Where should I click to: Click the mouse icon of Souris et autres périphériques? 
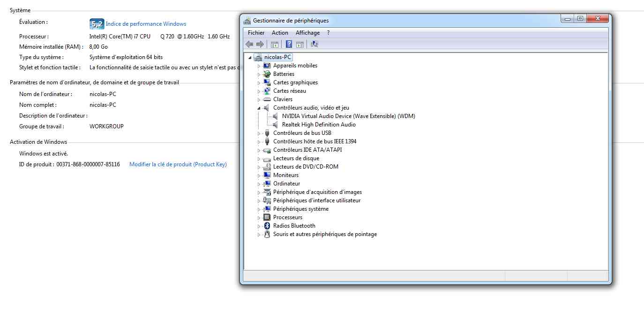[267, 234]
